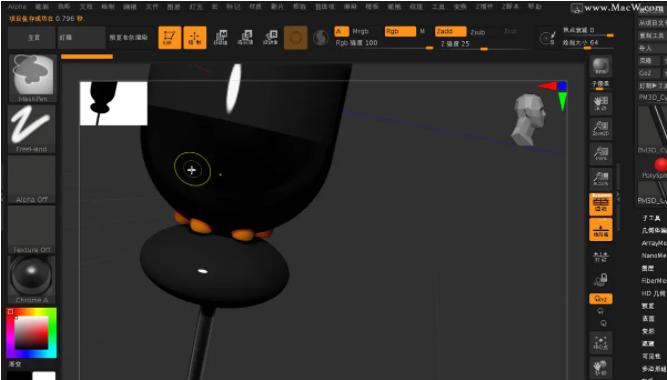Click the 灯箱 LightBox button
667x380 pixels.
tap(81, 37)
